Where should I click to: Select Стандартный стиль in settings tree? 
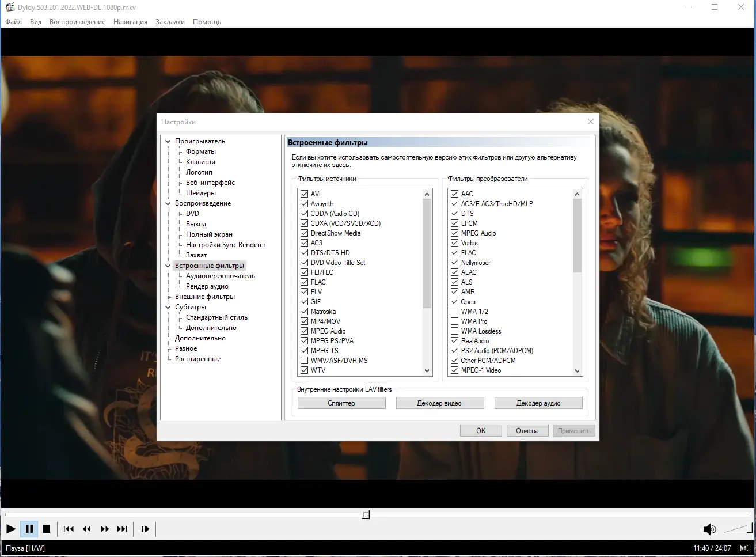tap(216, 317)
